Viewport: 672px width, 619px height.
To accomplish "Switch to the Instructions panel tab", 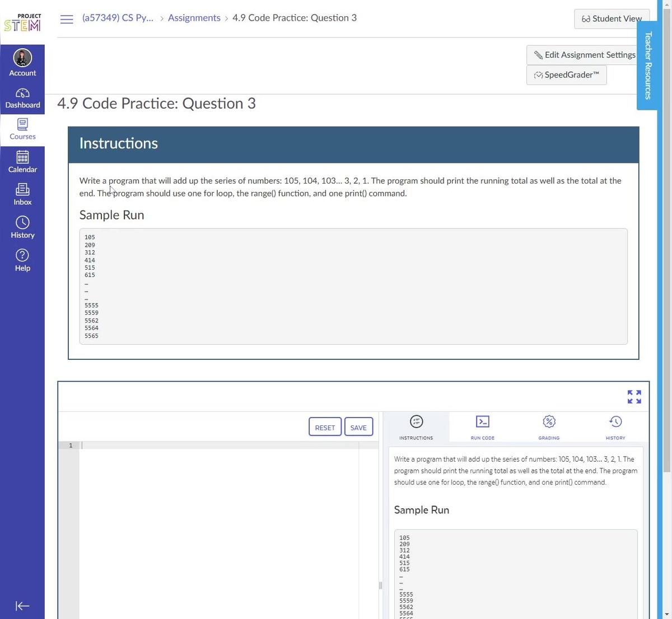I will (416, 426).
